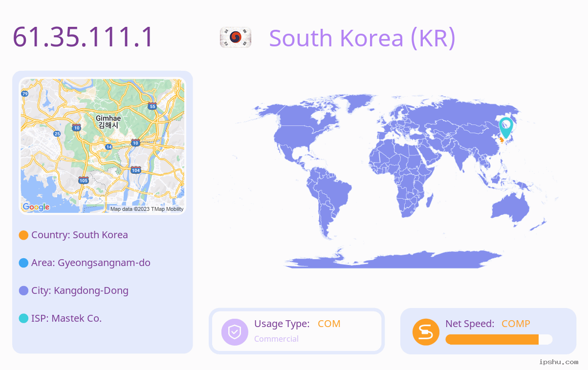Click the orange Net Speed icon
This screenshot has width=588, height=370.
coord(426,332)
